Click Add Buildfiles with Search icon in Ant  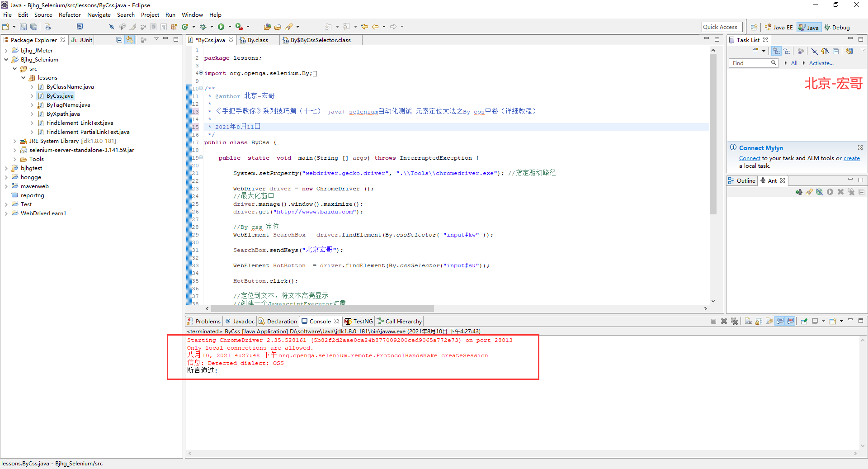(809, 192)
